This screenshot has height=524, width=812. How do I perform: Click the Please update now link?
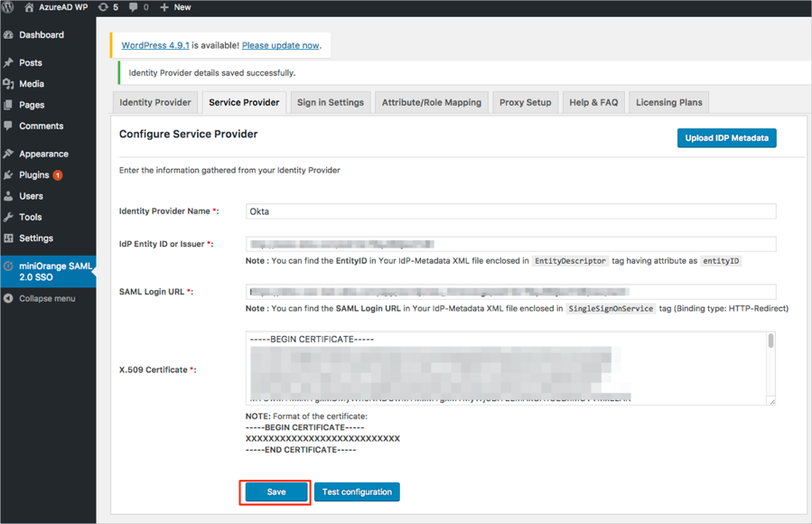coord(280,45)
